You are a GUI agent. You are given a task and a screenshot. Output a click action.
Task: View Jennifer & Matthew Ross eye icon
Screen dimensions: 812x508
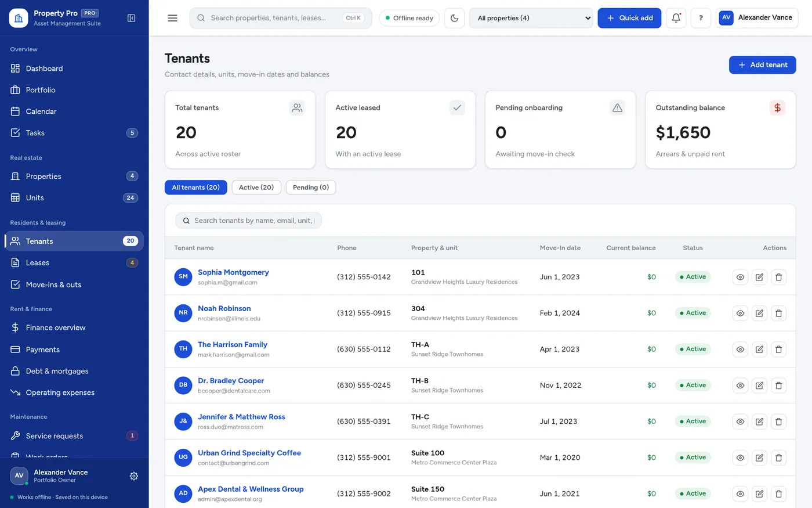tap(740, 421)
